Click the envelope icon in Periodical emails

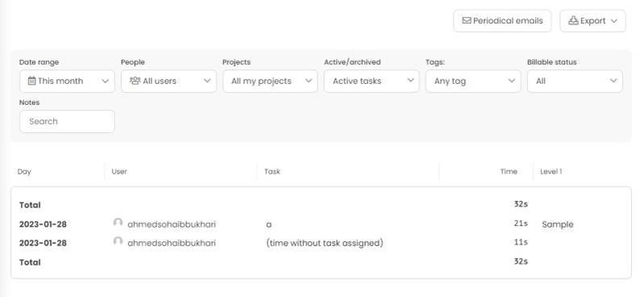[x=467, y=20]
